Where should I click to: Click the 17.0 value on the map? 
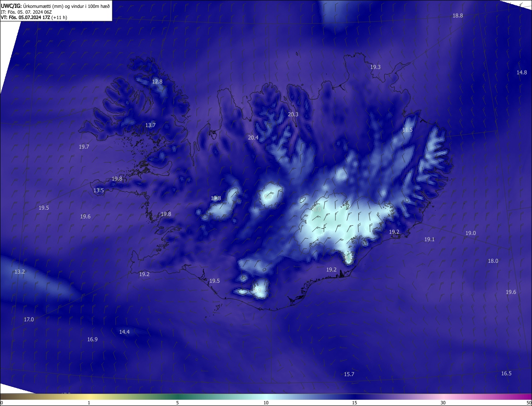coord(29,319)
